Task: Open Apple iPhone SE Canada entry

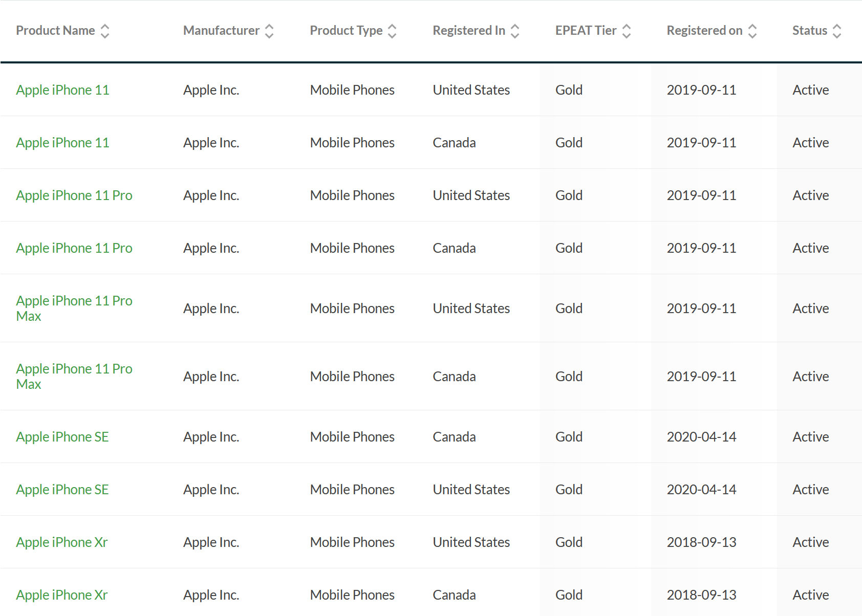Action: [x=62, y=437]
